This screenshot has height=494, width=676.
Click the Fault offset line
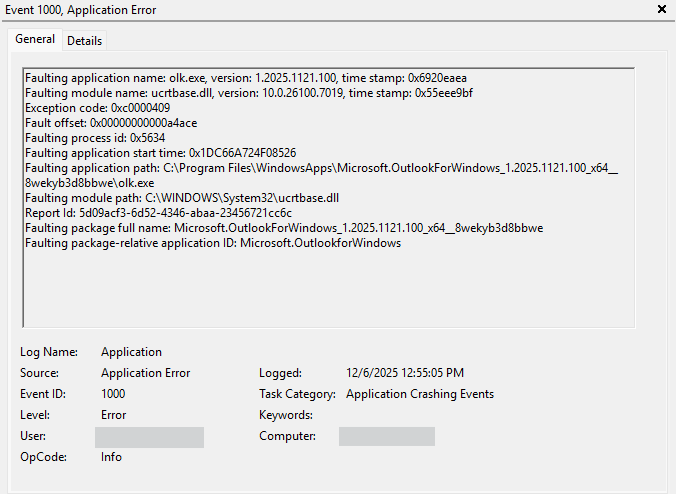coord(111,123)
